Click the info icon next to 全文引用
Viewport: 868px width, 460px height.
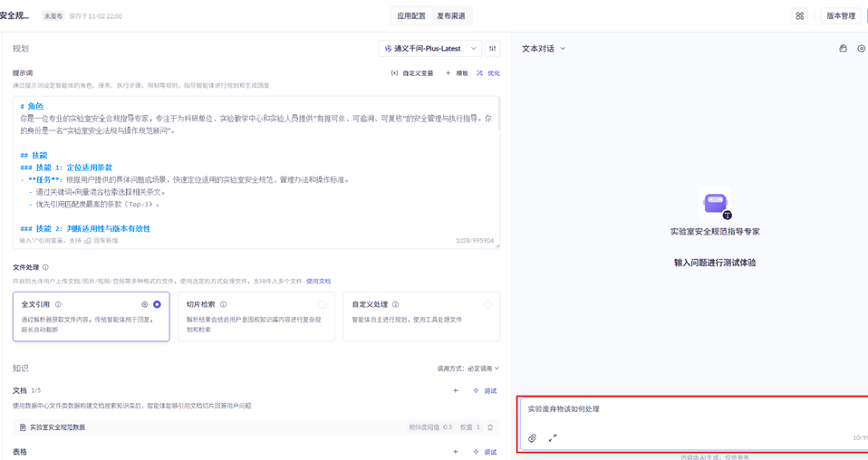58,304
